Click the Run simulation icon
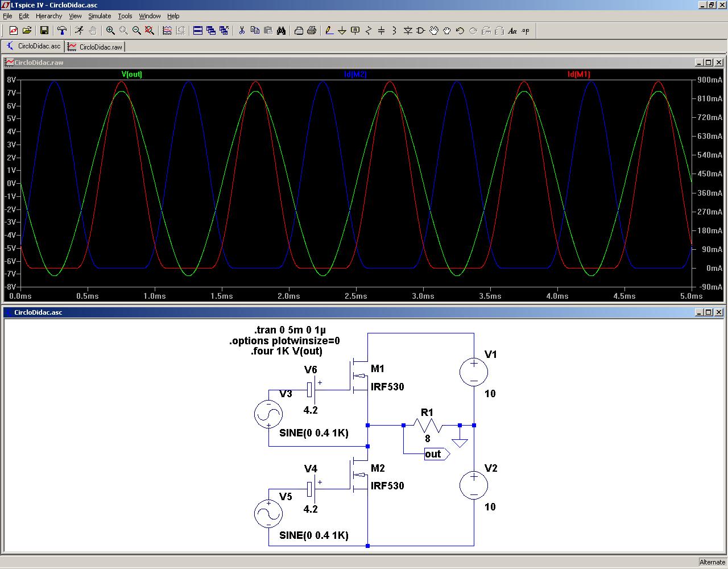This screenshot has width=728, height=569. click(x=79, y=31)
